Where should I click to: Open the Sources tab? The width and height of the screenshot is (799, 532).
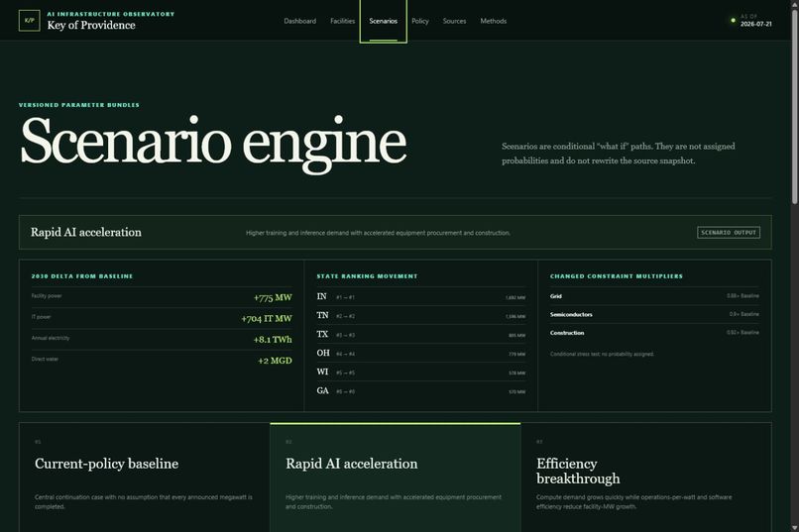pyautogui.click(x=454, y=21)
